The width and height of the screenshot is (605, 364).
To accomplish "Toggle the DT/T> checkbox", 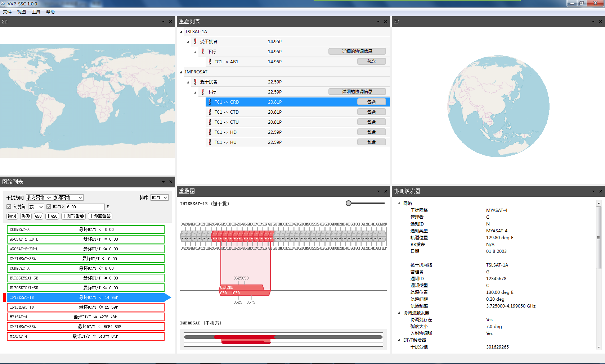I will pos(49,207).
